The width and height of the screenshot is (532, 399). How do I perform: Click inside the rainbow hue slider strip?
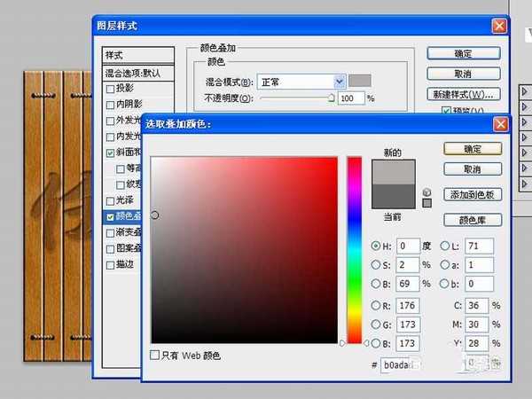click(354, 248)
